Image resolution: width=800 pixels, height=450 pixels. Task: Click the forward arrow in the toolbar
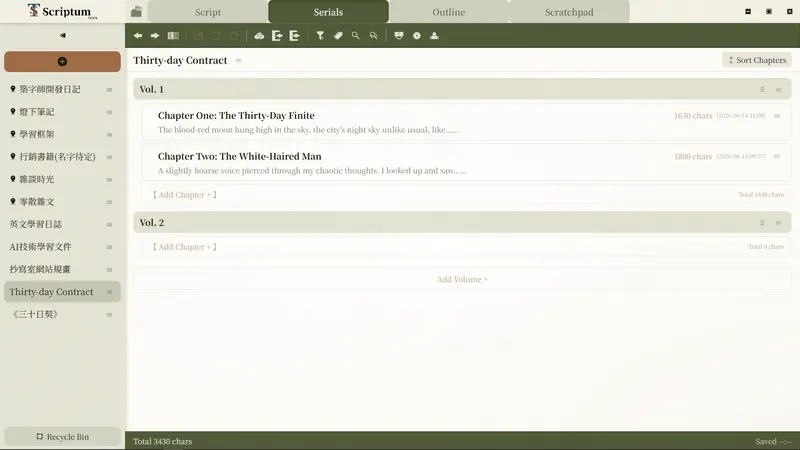(155, 36)
